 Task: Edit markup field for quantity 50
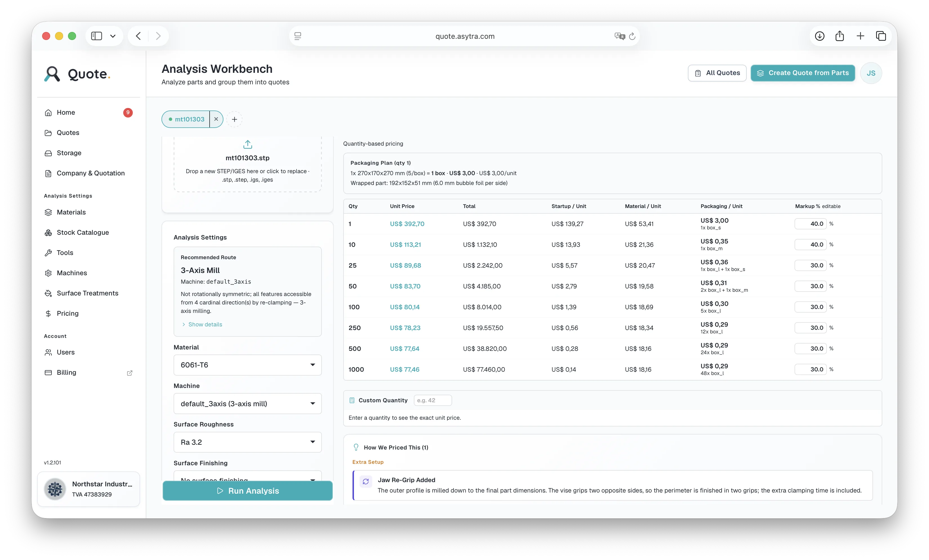(810, 286)
